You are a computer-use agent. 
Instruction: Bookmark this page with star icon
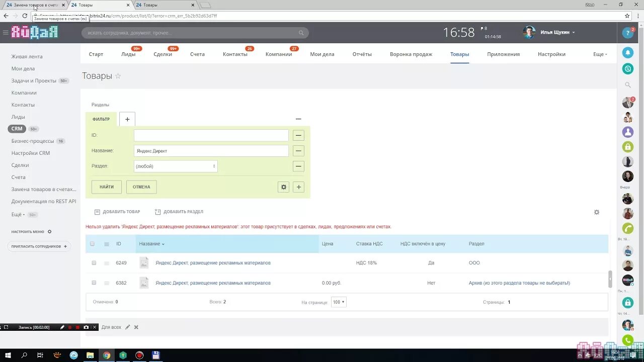pos(627,16)
